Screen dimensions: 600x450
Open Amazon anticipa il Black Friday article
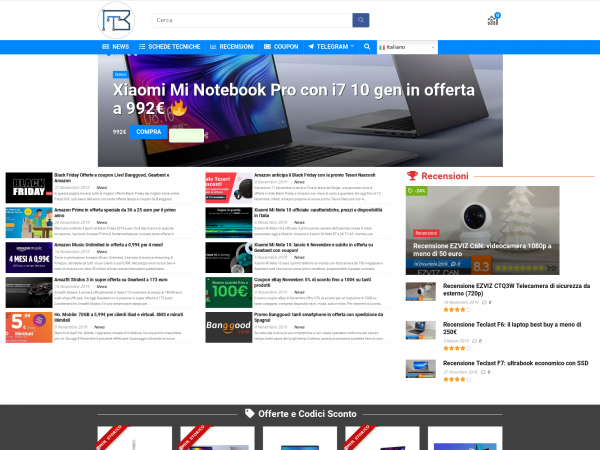tap(315, 175)
